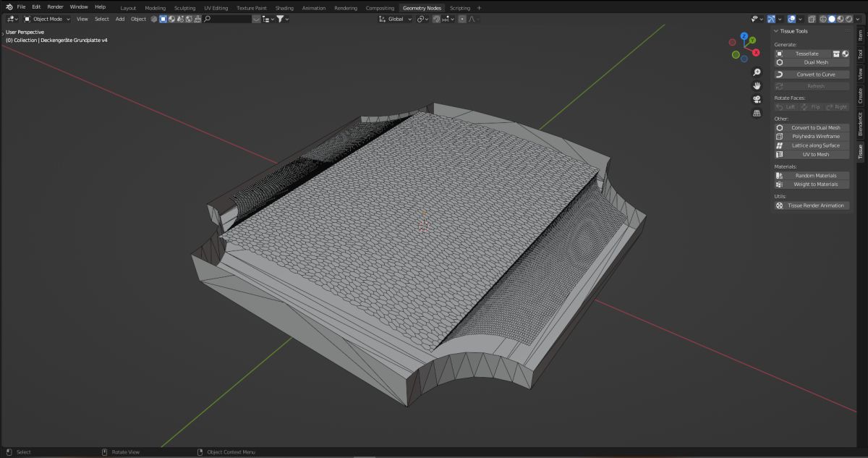Click the Tessellate square icon

tap(780, 54)
